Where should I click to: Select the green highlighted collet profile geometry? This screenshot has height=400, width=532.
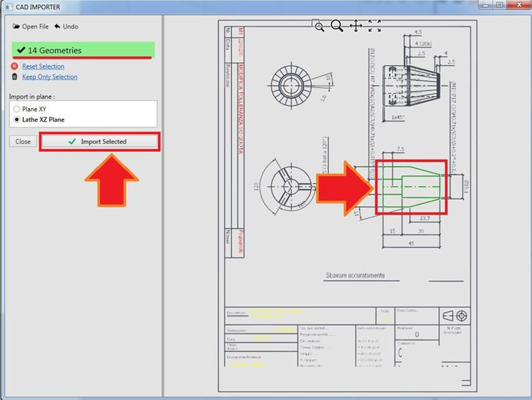pyautogui.click(x=411, y=187)
